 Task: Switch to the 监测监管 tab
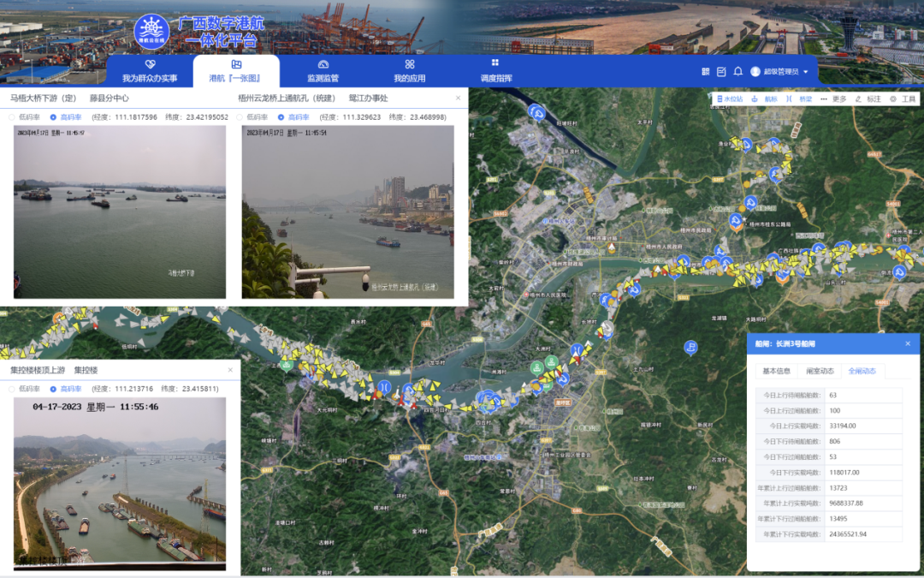(x=323, y=71)
